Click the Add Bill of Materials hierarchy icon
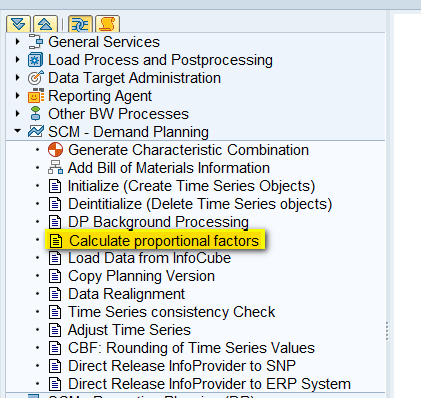Image resolution: width=421 pixels, height=398 pixels. click(55, 167)
